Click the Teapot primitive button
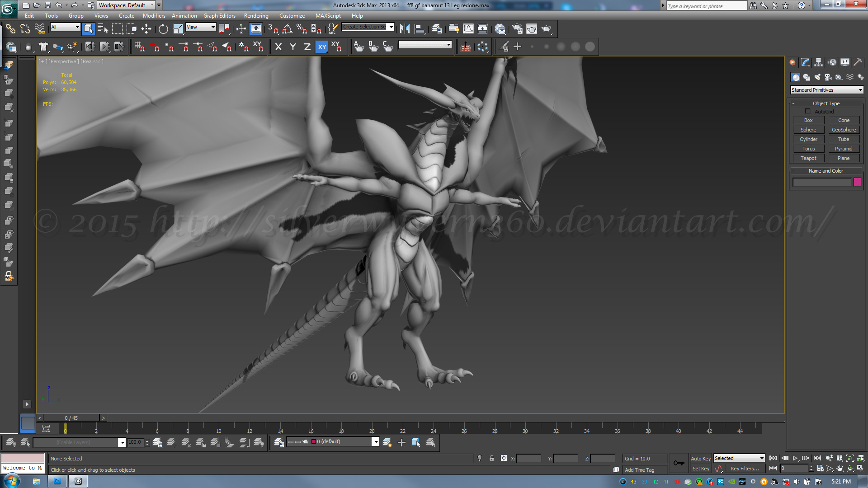This screenshot has width=868, height=488. click(x=808, y=159)
